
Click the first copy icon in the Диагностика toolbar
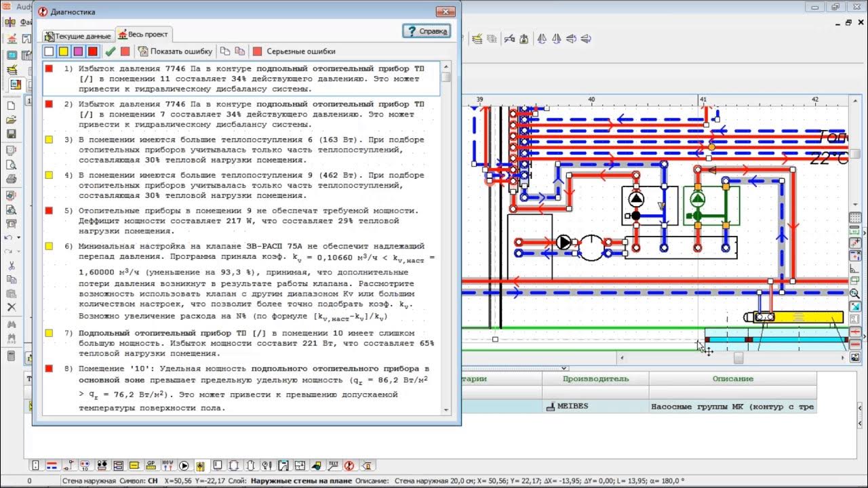225,51
